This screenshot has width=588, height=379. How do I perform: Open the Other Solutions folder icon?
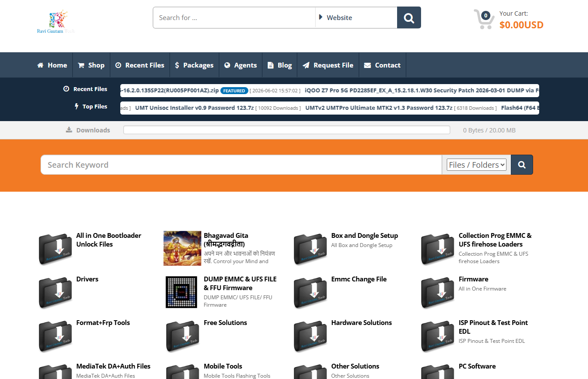click(310, 372)
